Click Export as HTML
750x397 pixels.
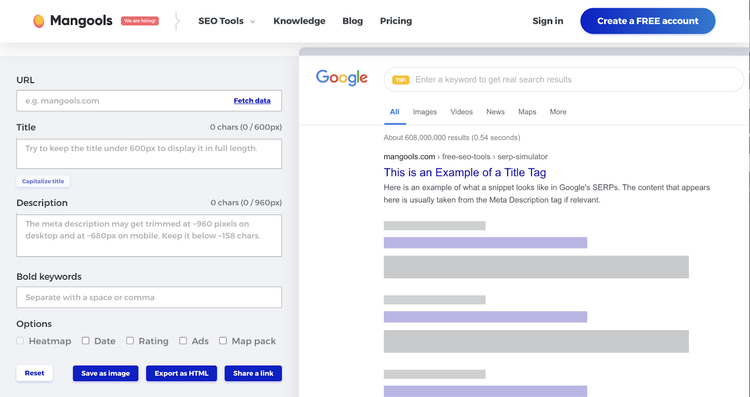click(x=181, y=374)
